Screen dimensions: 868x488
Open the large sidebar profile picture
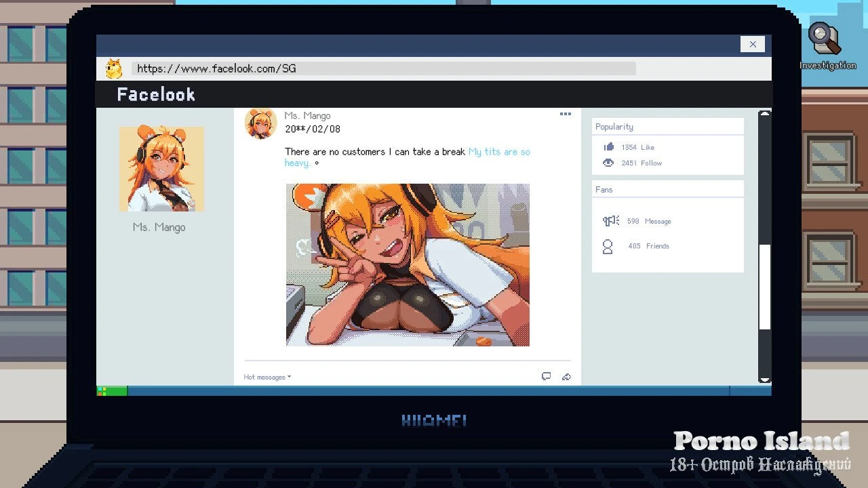pyautogui.click(x=161, y=169)
